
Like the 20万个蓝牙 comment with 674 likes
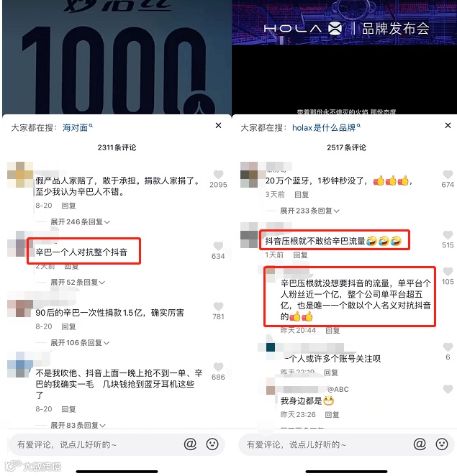tap(448, 174)
